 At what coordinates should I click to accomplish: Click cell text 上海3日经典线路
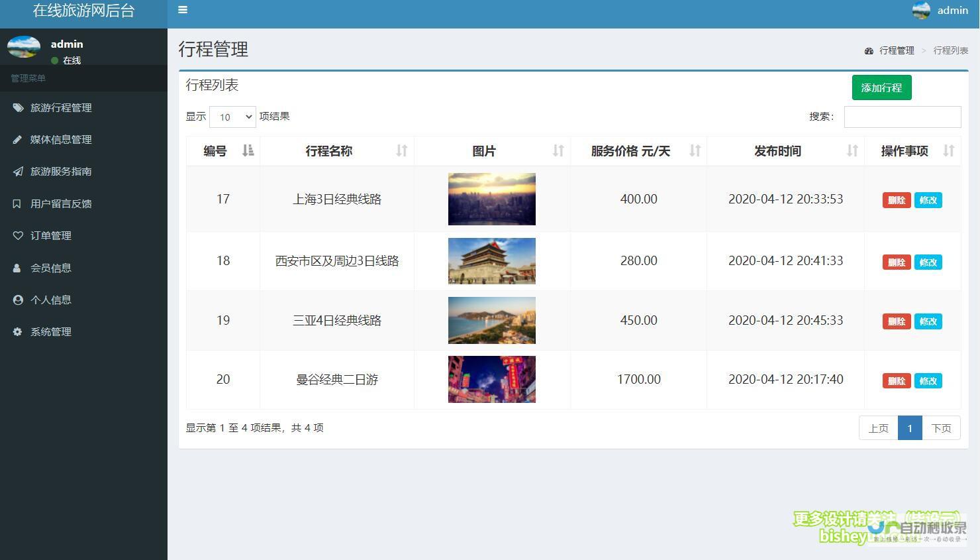337,199
